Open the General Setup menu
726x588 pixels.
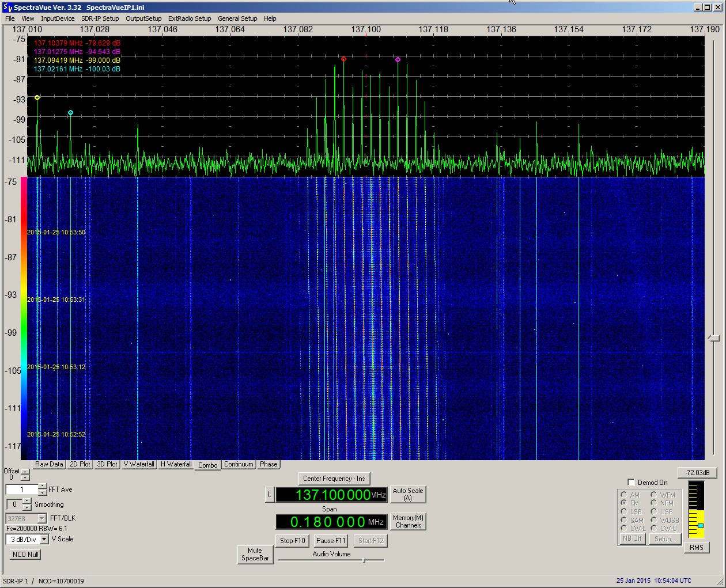coord(237,18)
